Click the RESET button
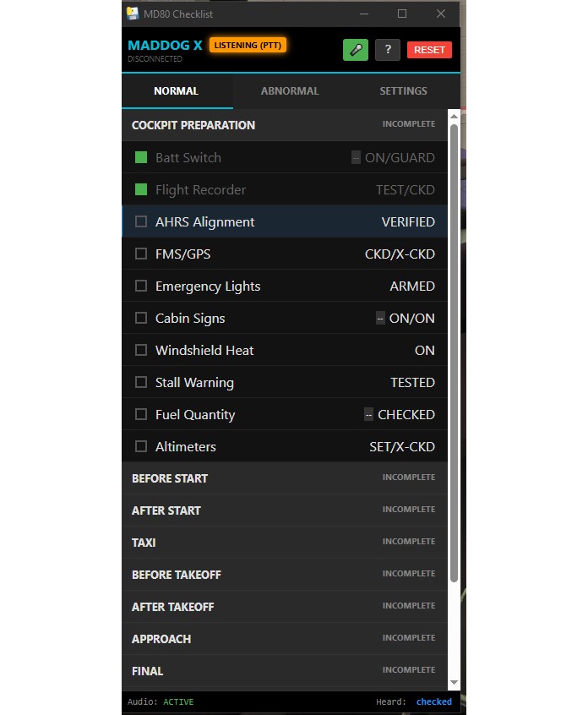588x715 pixels. click(429, 50)
